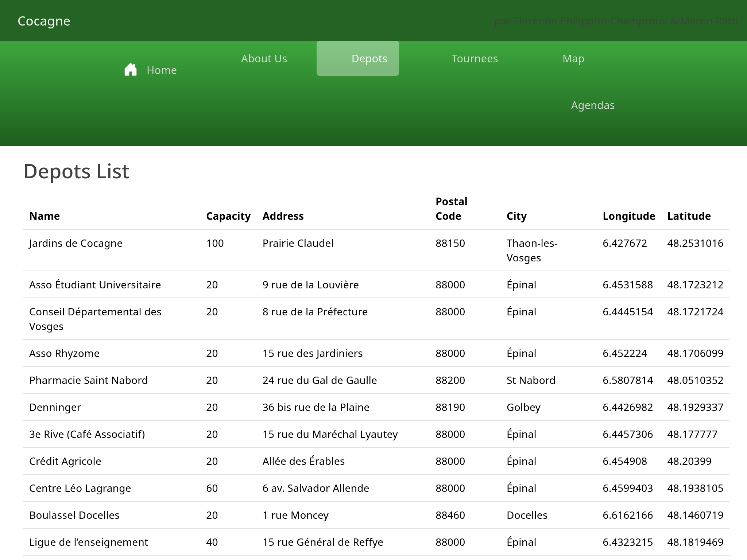Open the Home navigation link
The width and height of the screenshot is (747, 560).
161,70
